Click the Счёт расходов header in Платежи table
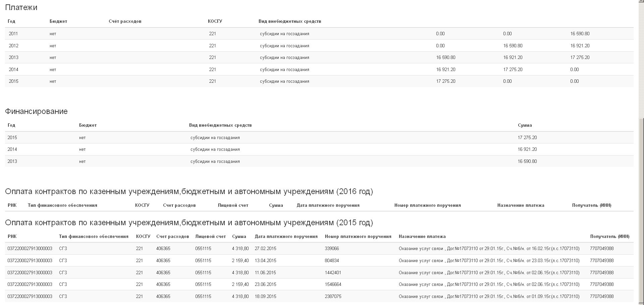 pyautogui.click(x=125, y=21)
